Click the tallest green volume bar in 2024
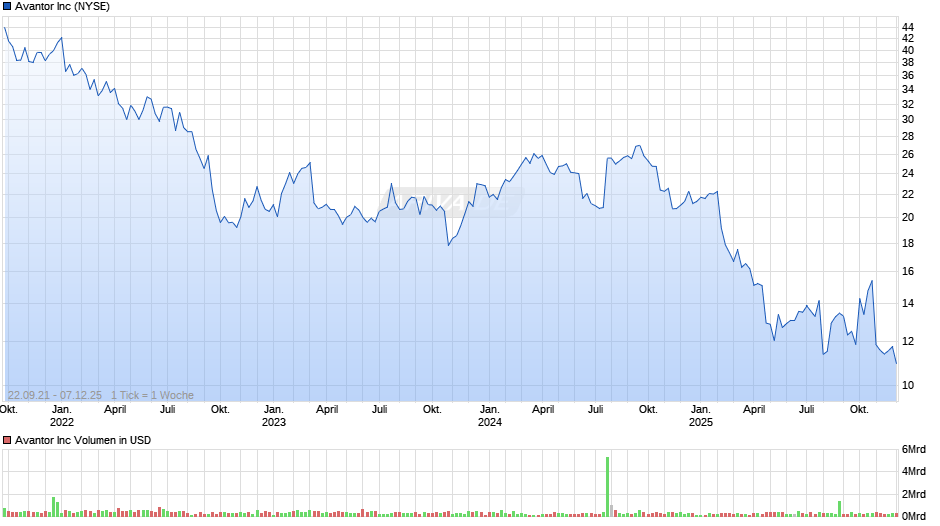The image size is (940, 526). pyautogui.click(x=607, y=486)
